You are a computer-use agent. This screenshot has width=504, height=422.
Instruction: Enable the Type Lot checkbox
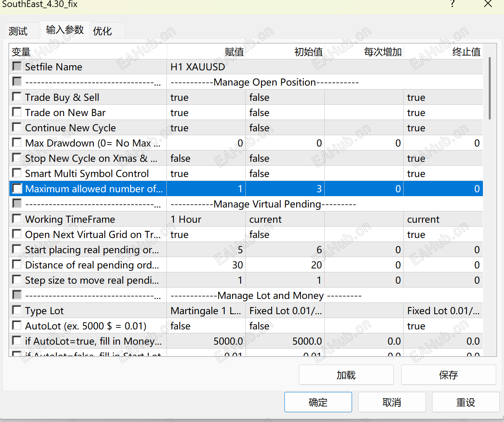point(17,310)
